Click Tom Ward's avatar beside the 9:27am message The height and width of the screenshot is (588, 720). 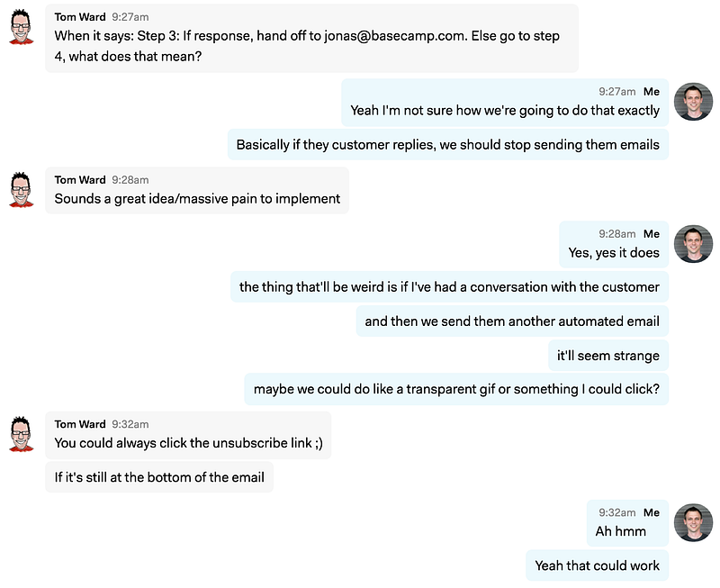[21, 27]
